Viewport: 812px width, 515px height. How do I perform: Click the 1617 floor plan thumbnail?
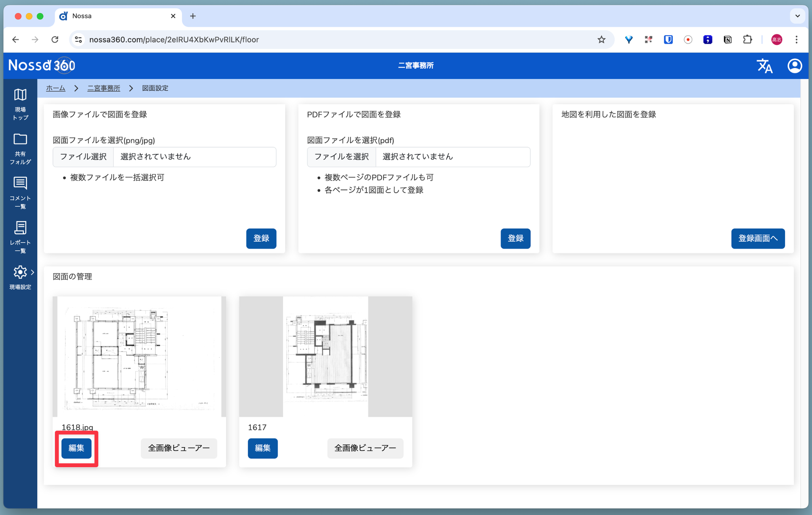click(325, 356)
